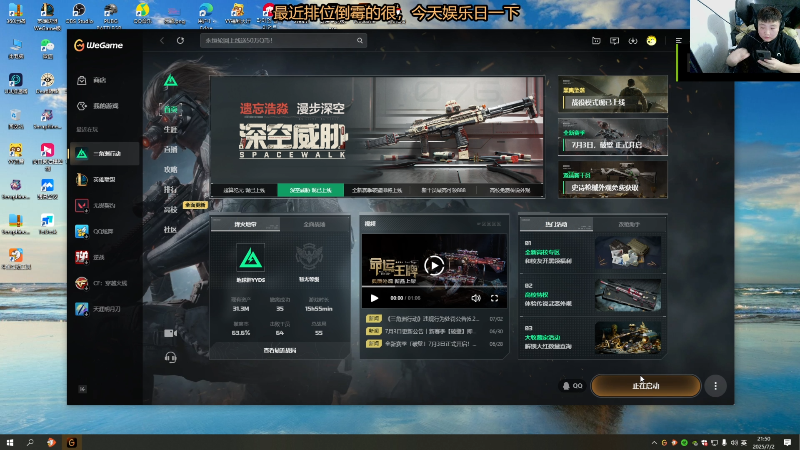
Task: Open the 史诗 weapon skin promo card
Action: tap(613, 179)
